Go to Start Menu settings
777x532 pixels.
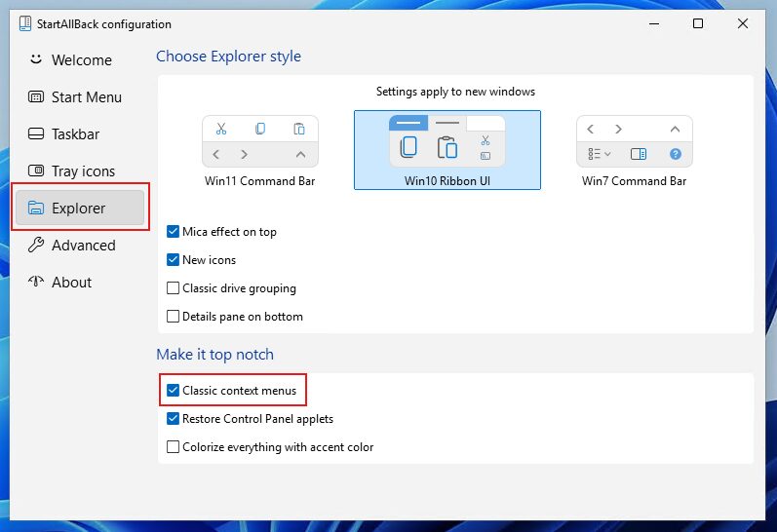pos(79,97)
